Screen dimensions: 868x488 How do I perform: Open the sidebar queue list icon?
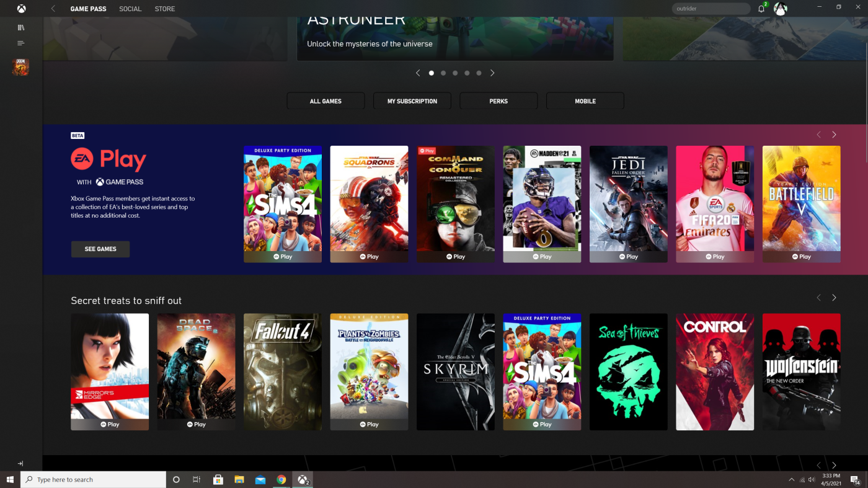click(x=21, y=43)
